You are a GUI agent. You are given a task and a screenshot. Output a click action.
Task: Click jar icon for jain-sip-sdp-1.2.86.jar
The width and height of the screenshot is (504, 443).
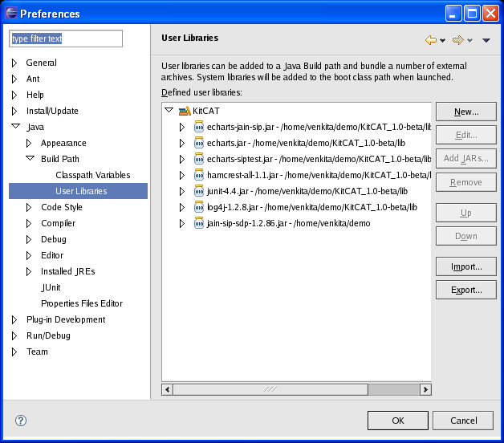click(199, 223)
